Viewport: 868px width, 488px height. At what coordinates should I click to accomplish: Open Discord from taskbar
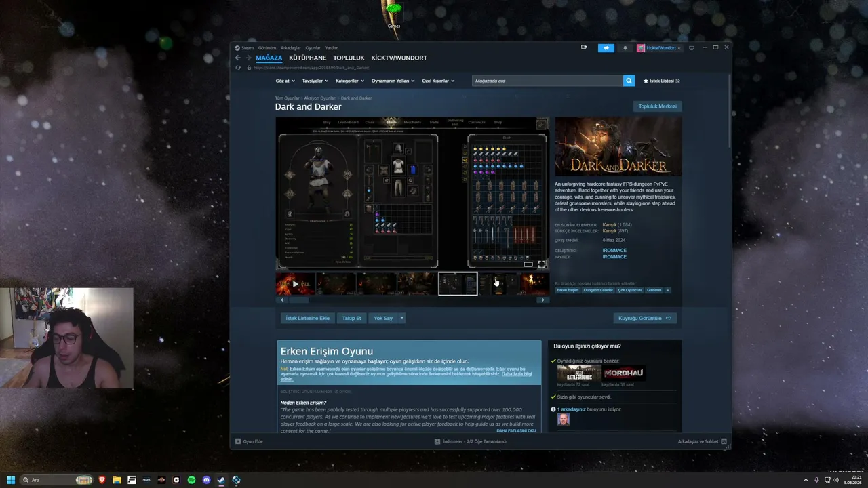pyautogui.click(x=206, y=480)
